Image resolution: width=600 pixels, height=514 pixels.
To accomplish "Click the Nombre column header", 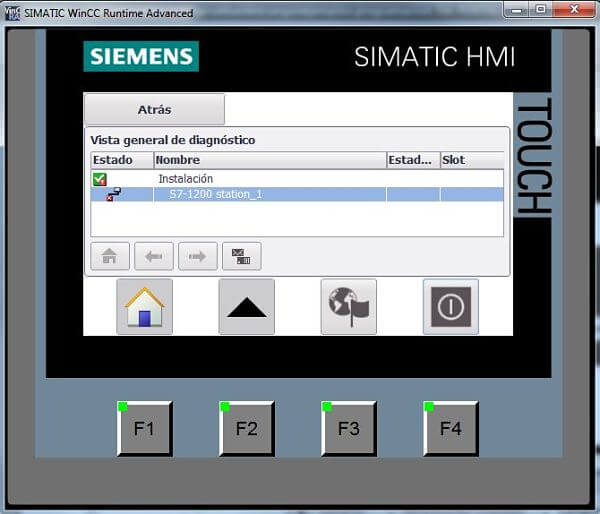I will [x=270, y=160].
